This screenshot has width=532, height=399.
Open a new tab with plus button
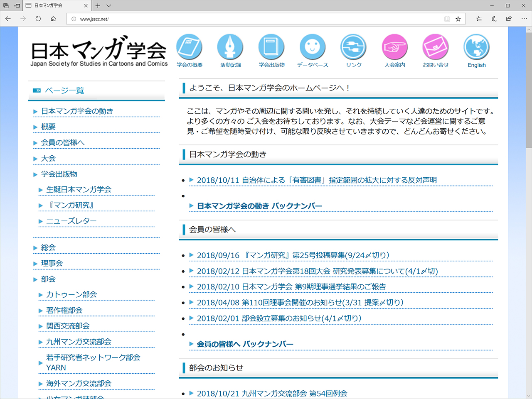(98, 5)
